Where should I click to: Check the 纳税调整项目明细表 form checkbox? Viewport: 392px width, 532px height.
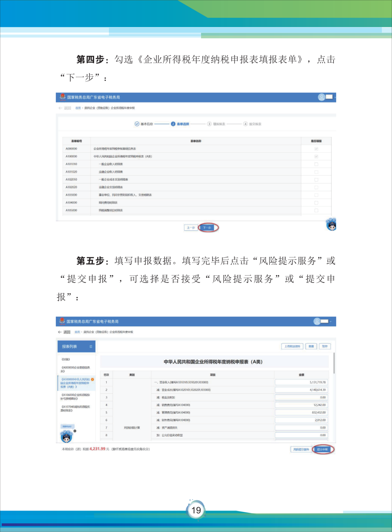pos(317,210)
